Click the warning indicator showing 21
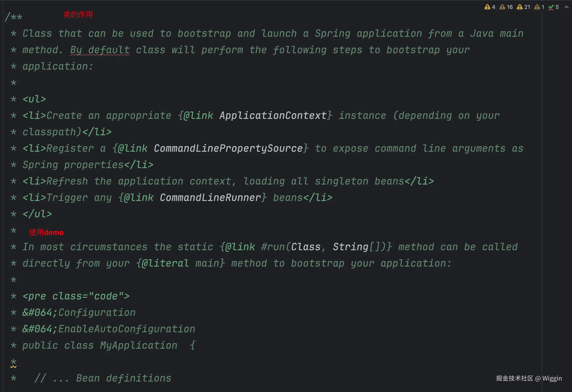572x392 pixels. coord(524,7)
